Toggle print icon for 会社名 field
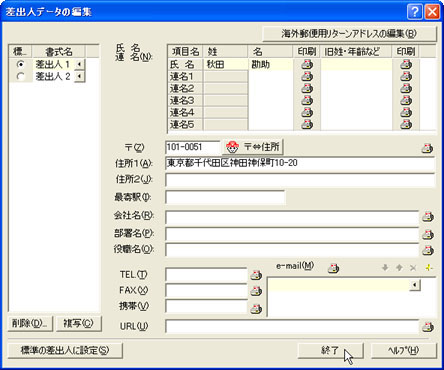Image resolution: width=444 pixels, height=370 pixels. [428, 217]
